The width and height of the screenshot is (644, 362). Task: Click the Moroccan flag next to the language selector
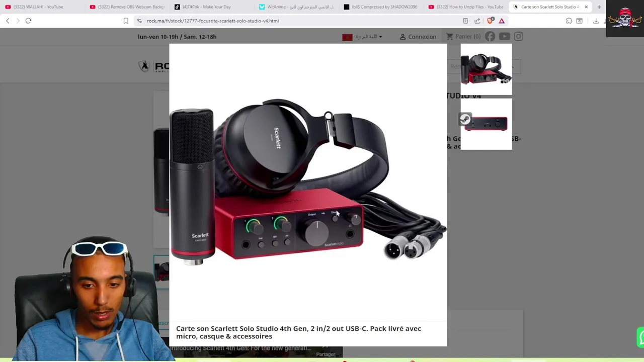[347, 37]
